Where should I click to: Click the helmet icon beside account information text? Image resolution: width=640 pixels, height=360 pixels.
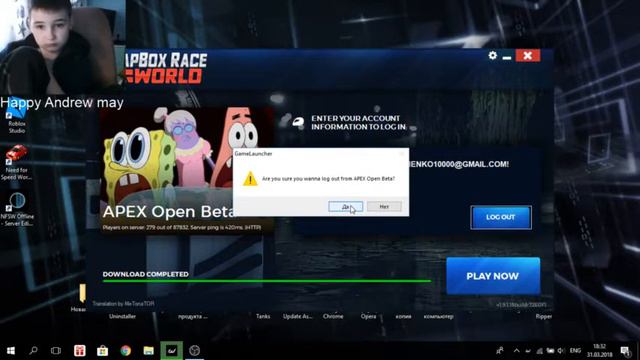298,122
